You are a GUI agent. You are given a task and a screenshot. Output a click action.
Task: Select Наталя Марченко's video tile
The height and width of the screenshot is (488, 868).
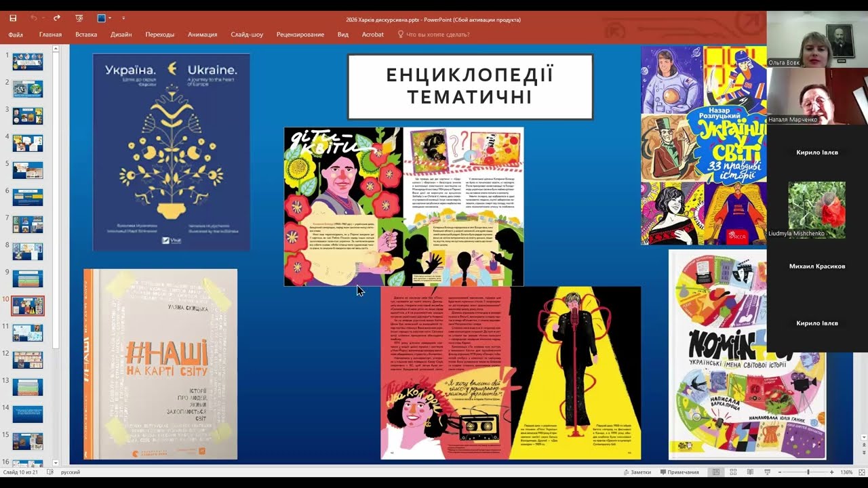pos(817,96)
